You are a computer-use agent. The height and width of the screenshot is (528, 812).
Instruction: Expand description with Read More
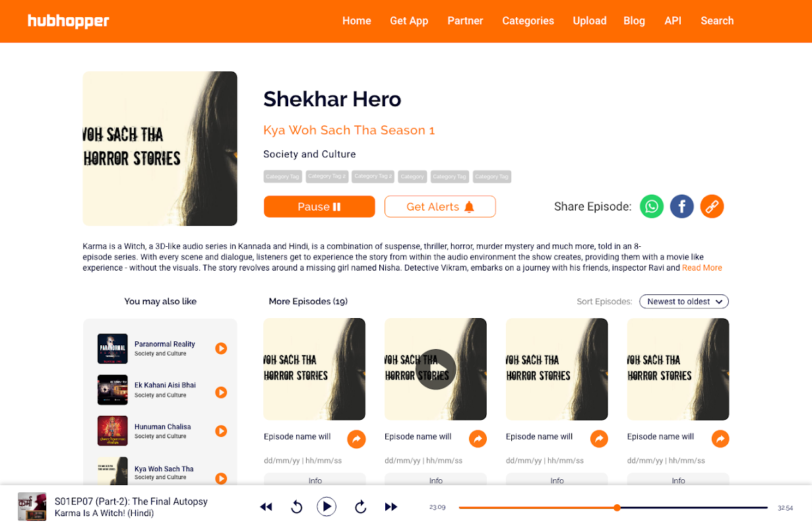702,268
